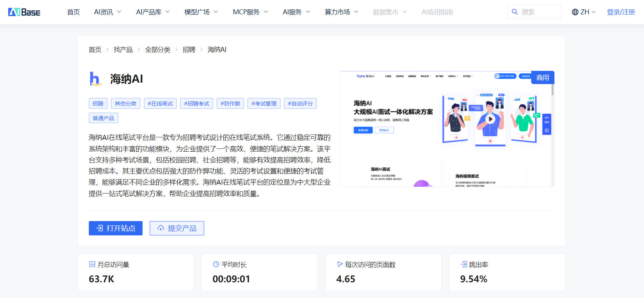Click the 打开站点 button
This screenshot has height=298, width=644.
click(116, 228)
